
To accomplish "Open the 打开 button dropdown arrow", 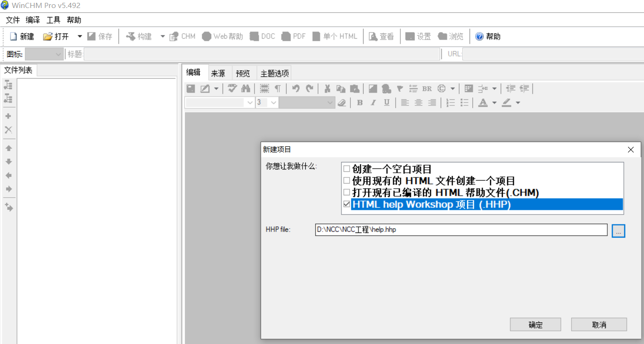I will pyautogui.click(x=79, y=36).
